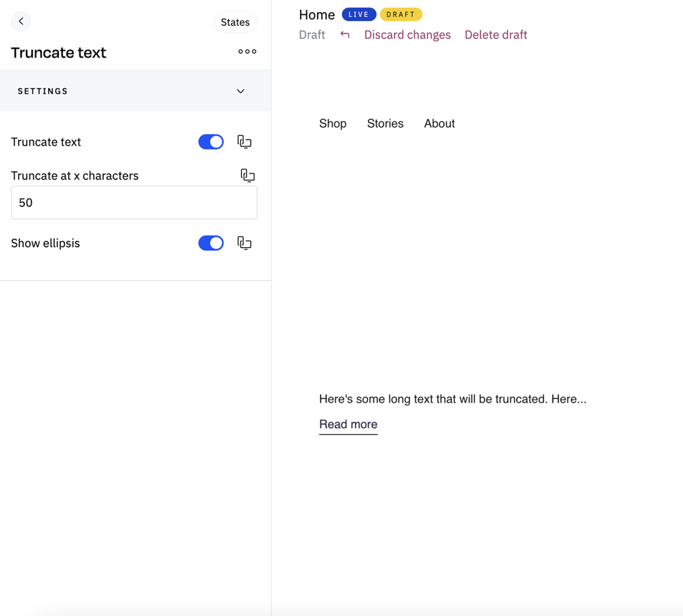This screenshot has width=683, height=616.
Task: Open the Shop navigation item
Action: pyautogui.click(x=333, y=123)
